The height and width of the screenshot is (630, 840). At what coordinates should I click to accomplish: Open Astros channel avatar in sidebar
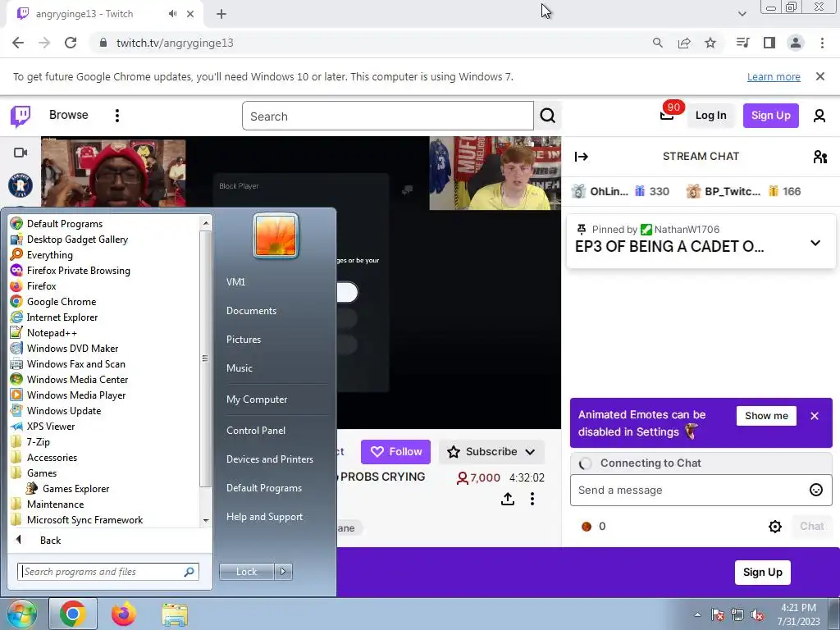[x=21, y=186]
